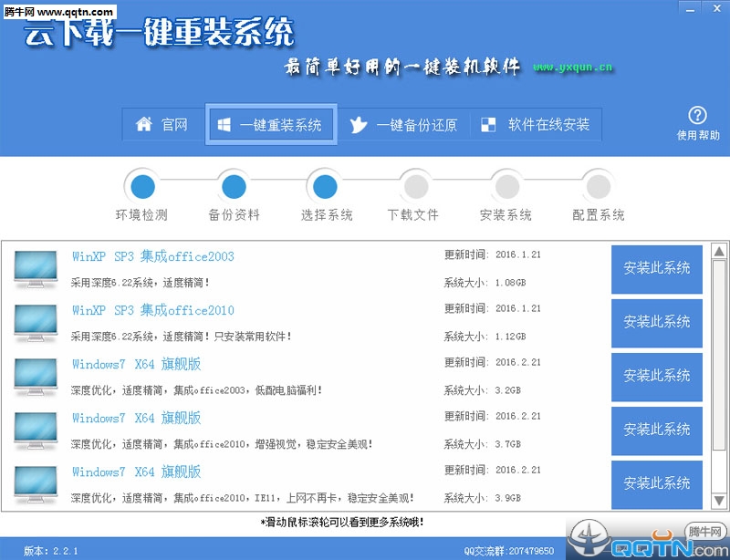Select the 配置系统 step circle
The image size is (730, 560).
click(x=598, y=186)
